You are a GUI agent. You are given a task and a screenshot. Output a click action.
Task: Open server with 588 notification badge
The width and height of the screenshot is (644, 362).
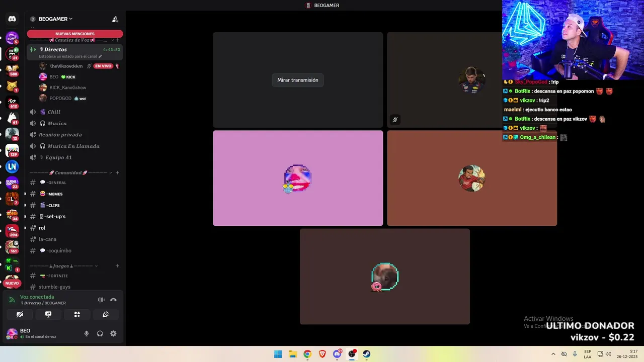click(12, 69)
